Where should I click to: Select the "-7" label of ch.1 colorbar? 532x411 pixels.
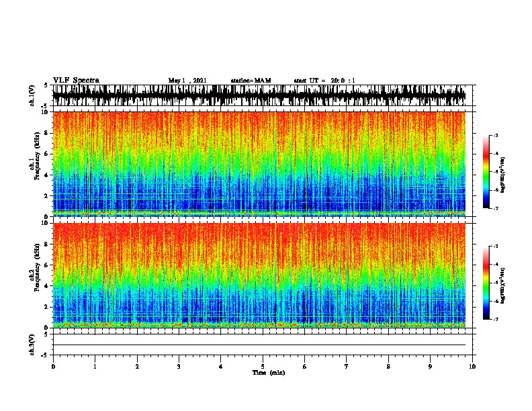496,208
